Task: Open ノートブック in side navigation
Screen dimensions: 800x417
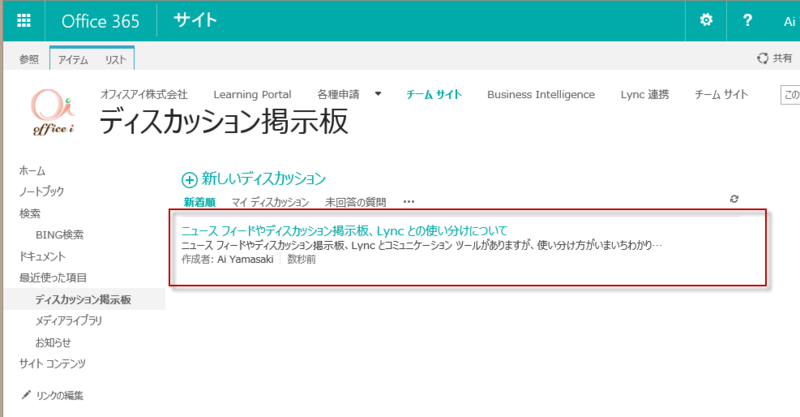Action: (41, 191)
